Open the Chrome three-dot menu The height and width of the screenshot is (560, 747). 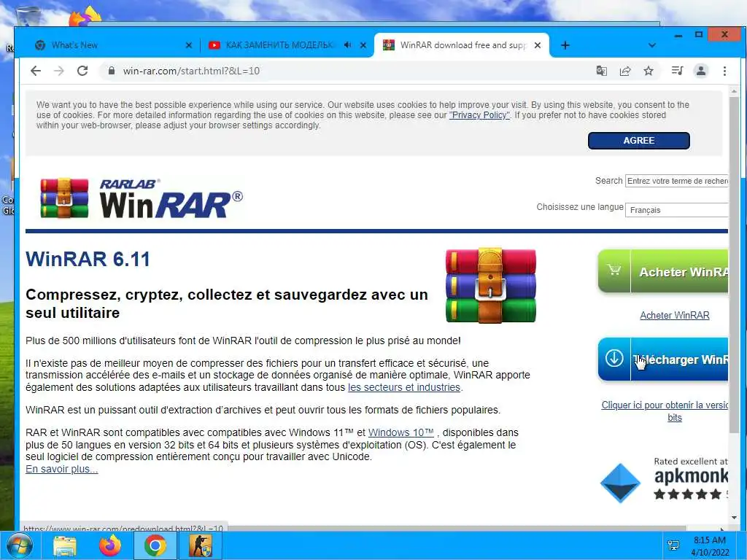(x=724, y=71)
